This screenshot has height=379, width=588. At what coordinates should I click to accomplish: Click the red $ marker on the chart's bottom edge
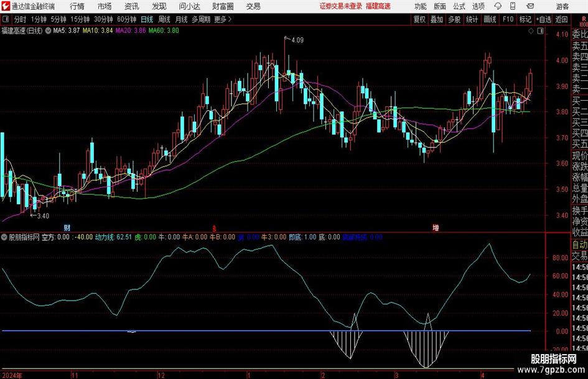click(214, 228)
